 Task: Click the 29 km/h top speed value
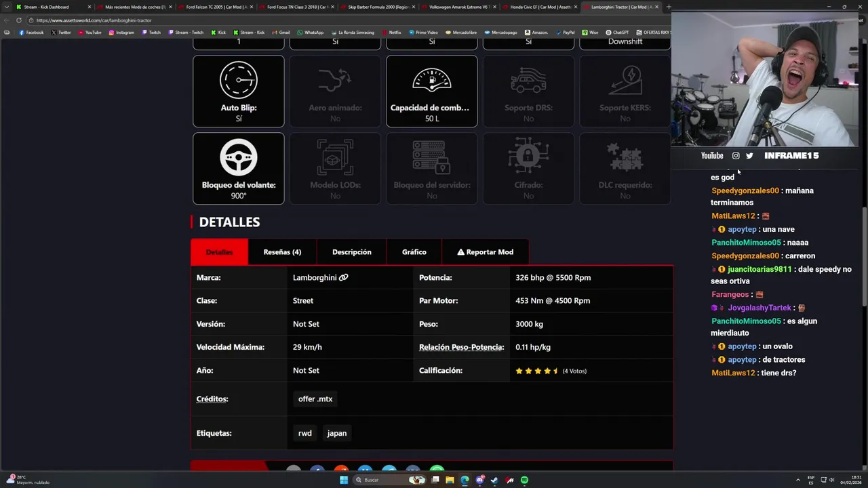(x=307, y=347)
